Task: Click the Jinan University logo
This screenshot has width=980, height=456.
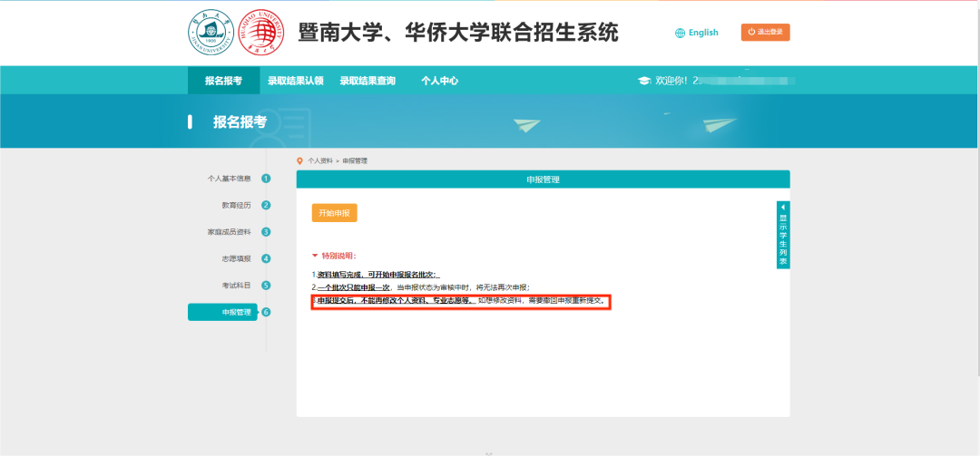Action: (x=211, y=34)
